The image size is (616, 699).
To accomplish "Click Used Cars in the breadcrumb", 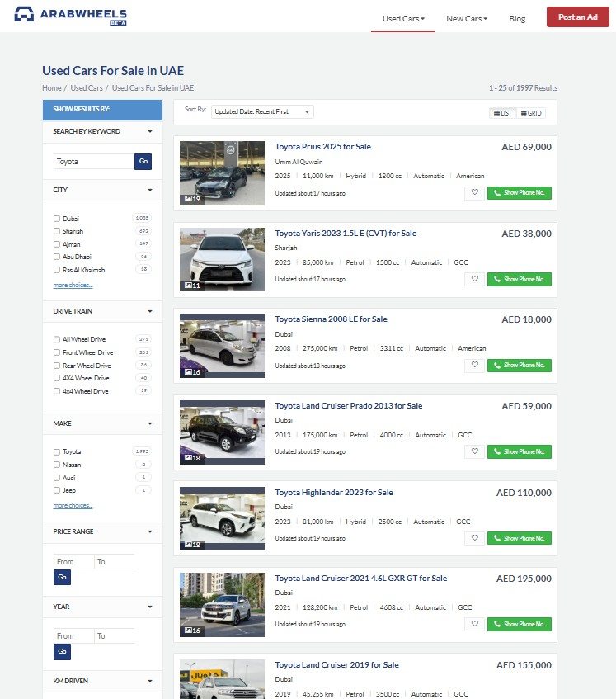I will [87, 87].
